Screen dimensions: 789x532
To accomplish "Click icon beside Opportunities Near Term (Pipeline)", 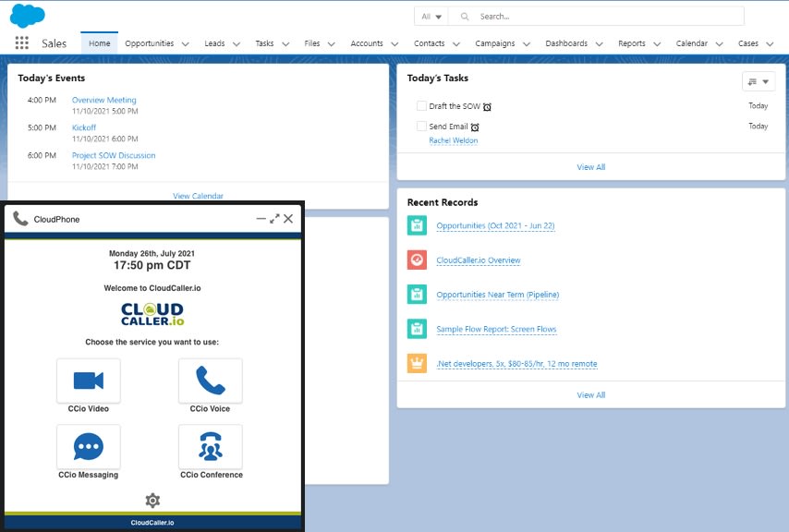I will point(417,295).
